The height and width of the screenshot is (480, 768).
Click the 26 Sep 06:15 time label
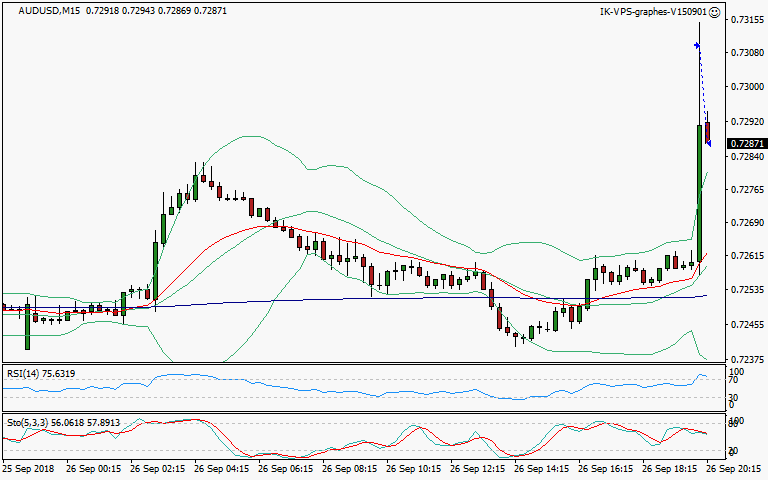coord(286,469)
